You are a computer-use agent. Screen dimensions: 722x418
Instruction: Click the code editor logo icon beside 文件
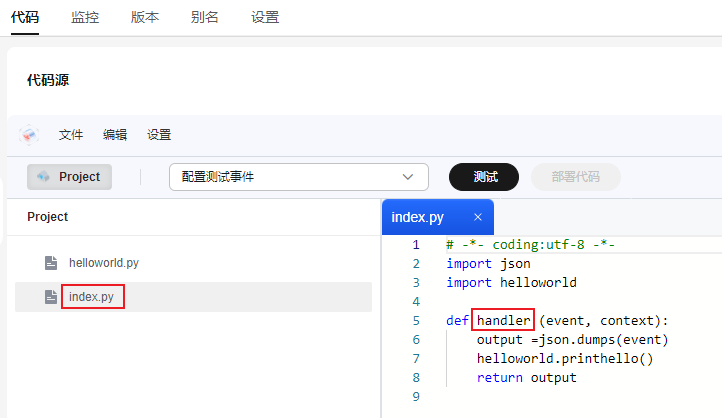tap(30, 135)
